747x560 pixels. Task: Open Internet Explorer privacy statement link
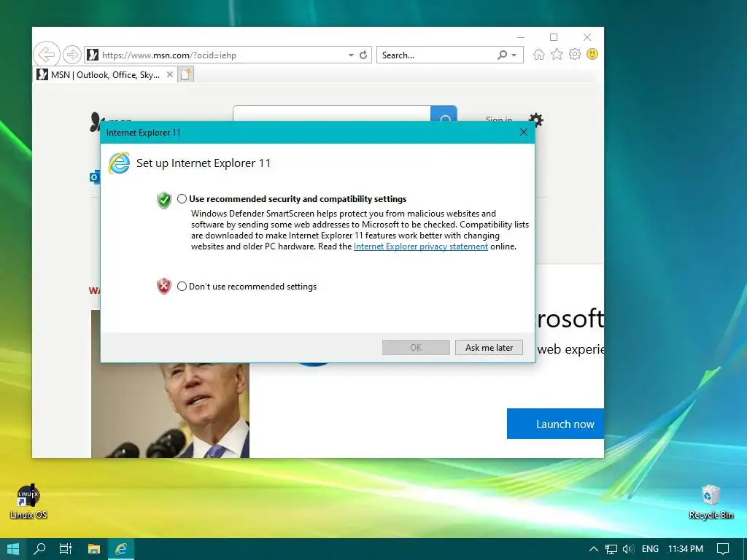[x=421, y=246]
